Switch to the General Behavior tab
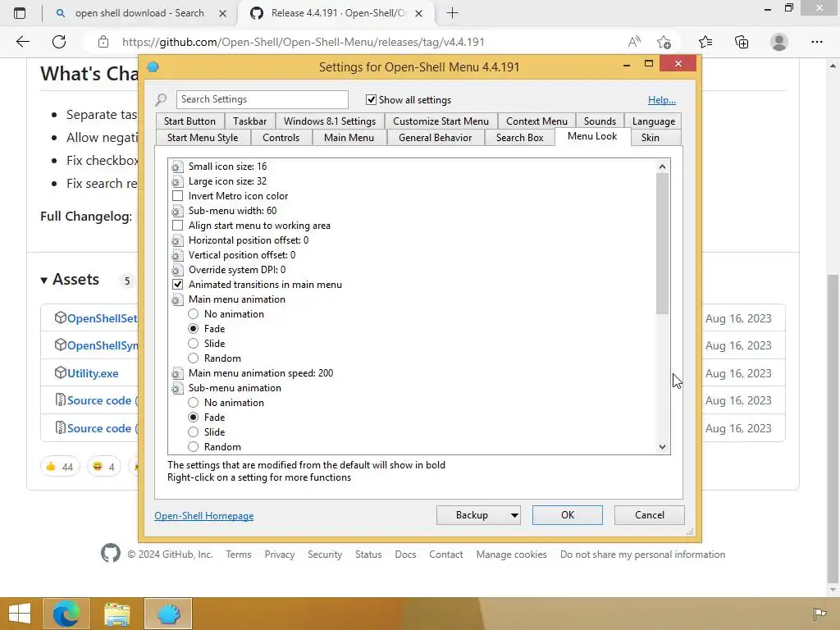This screenshot has height=630, width=840. point(435,138)
